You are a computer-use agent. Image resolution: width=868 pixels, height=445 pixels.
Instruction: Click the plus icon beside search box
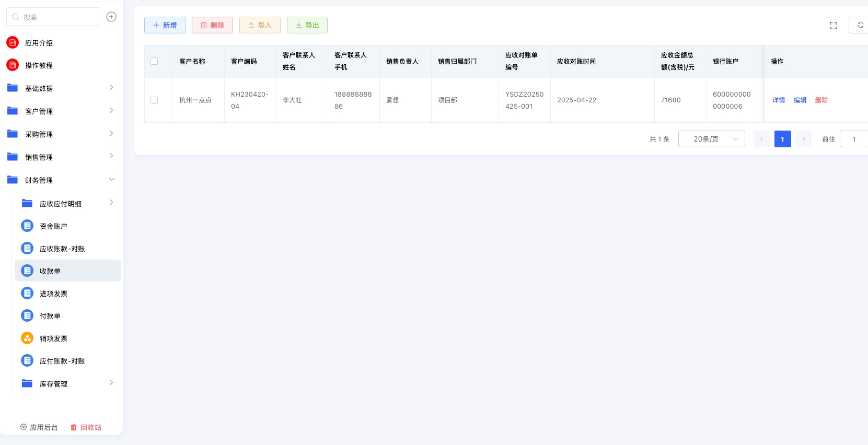point(111,17)
